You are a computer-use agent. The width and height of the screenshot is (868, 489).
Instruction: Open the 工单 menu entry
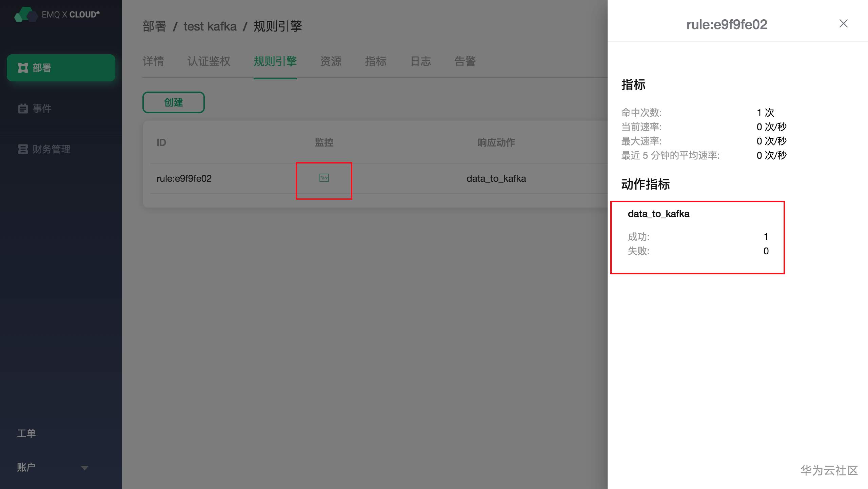pyautogui.click(x=26, y=433)
